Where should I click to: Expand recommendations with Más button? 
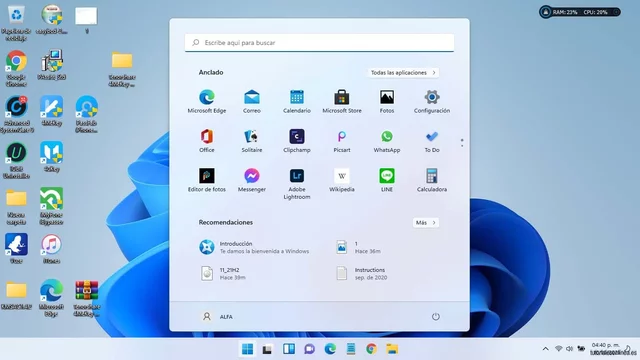(x=426, y=222)
